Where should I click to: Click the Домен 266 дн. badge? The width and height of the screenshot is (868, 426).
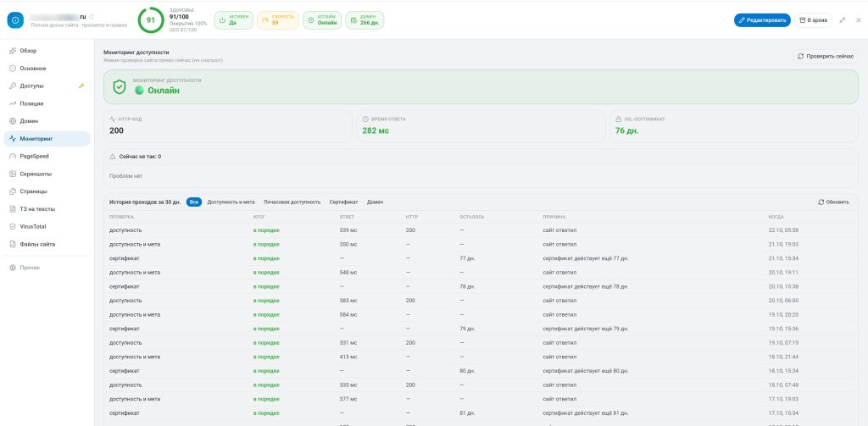point(364,20)
